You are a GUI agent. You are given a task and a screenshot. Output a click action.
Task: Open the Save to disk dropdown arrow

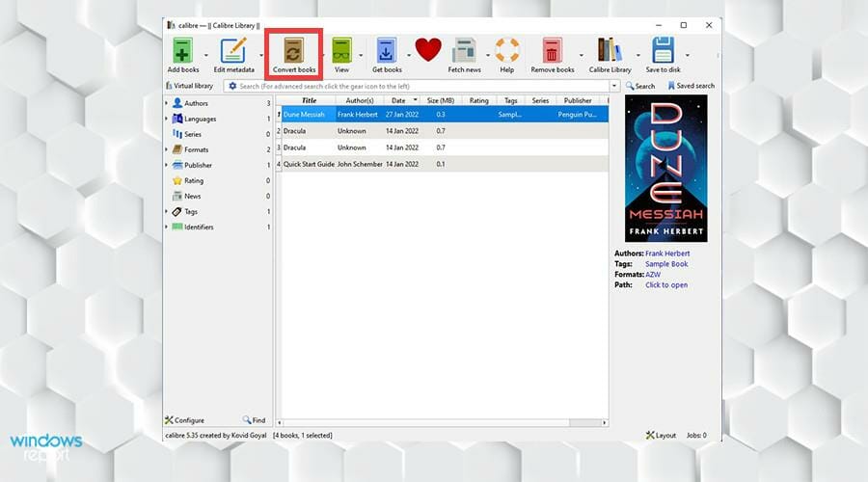(687, 55)
